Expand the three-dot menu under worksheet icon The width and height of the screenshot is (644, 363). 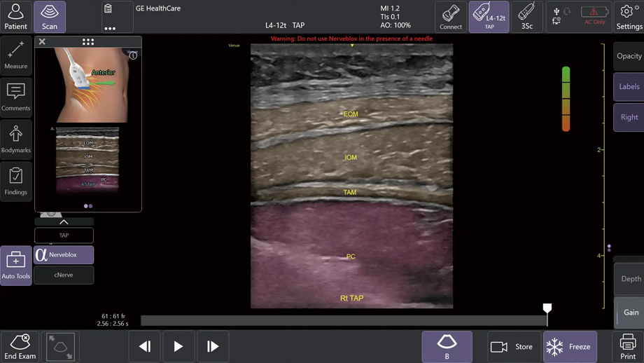[110, 29]
